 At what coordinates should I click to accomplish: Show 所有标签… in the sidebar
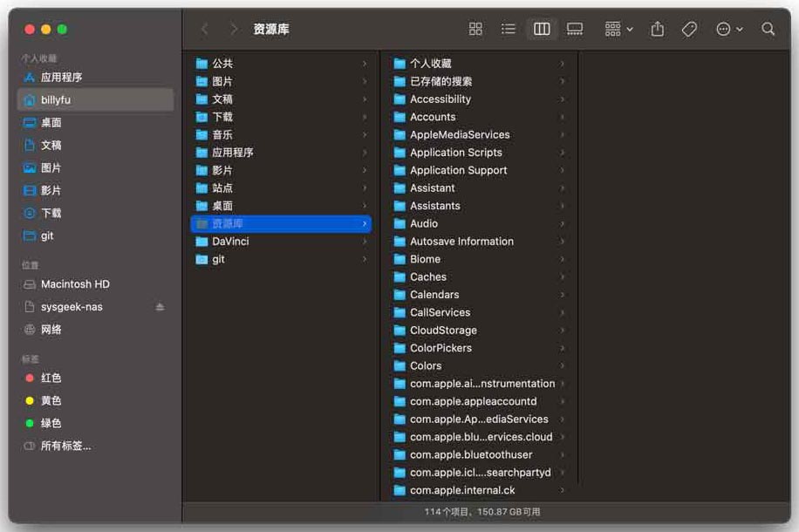coord(65,447)
